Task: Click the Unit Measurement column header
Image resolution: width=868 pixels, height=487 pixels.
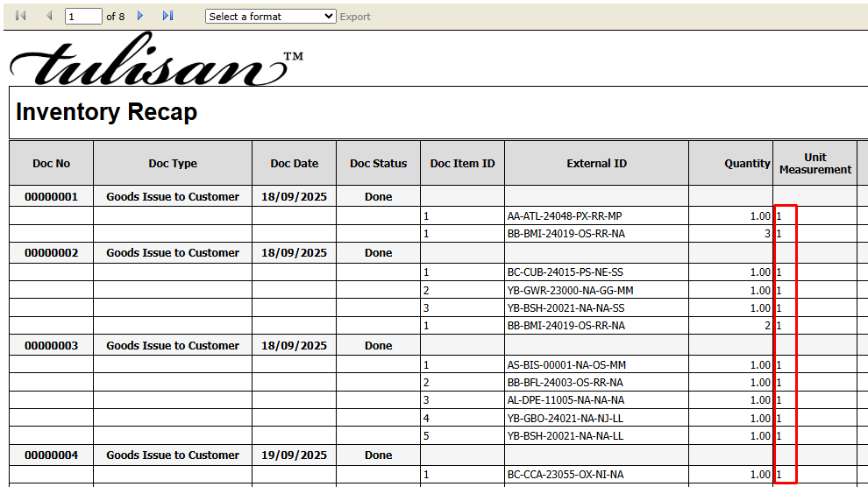Action: point(815,163)
